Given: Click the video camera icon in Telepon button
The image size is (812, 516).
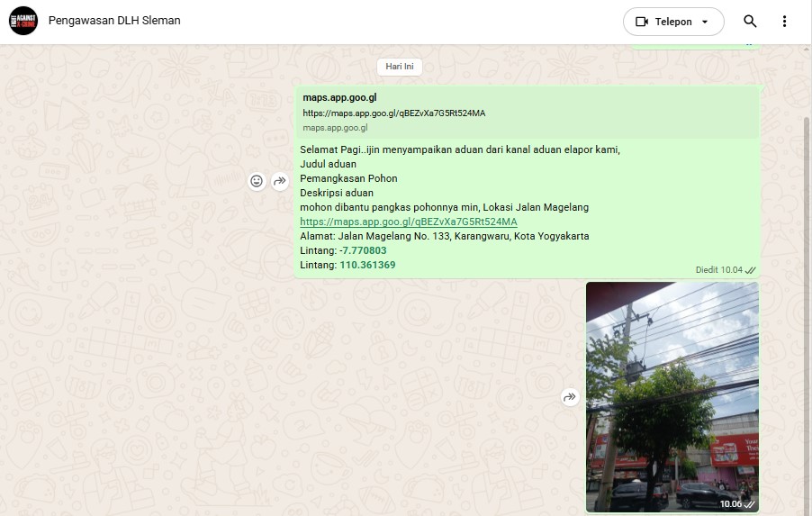Looking at the screenshot, I should point(642,22).
